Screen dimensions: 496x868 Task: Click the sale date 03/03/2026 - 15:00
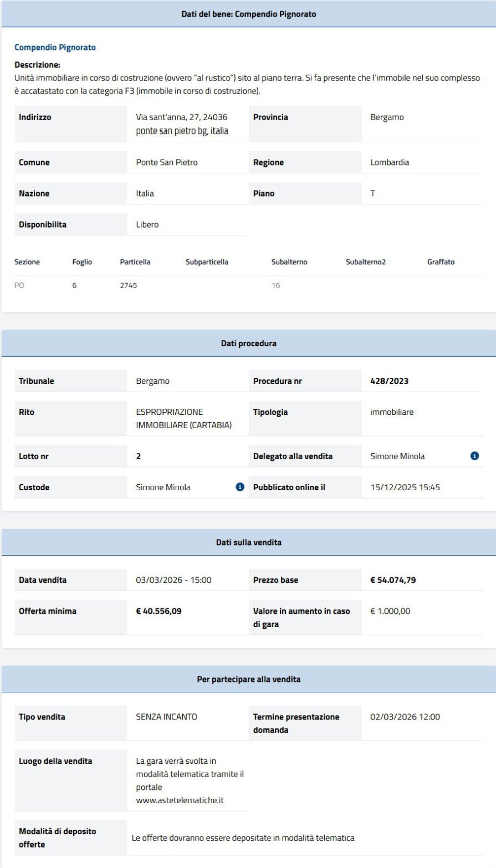coord(173,580)
